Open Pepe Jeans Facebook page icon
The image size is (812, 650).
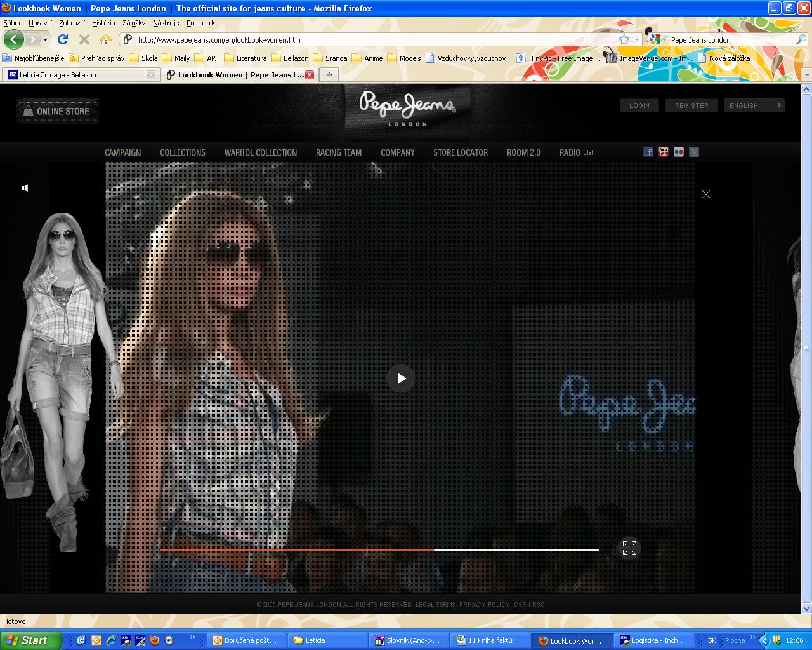point(648,152)
